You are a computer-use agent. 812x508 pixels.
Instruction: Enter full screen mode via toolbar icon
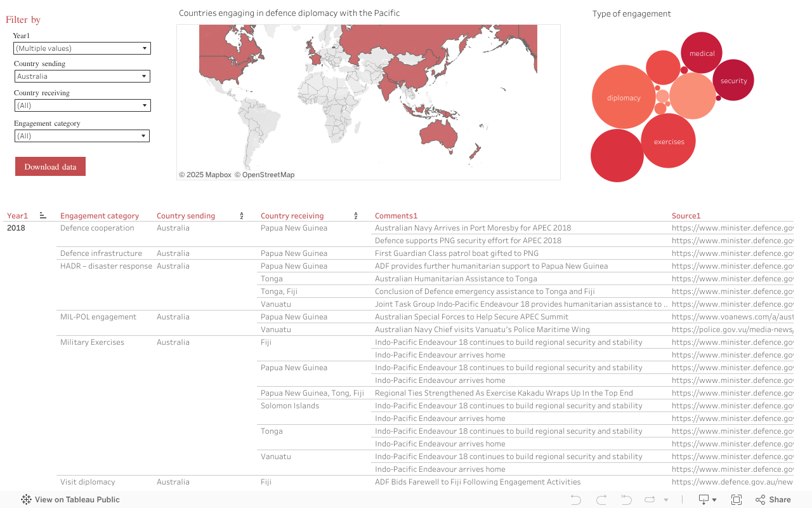737,500
